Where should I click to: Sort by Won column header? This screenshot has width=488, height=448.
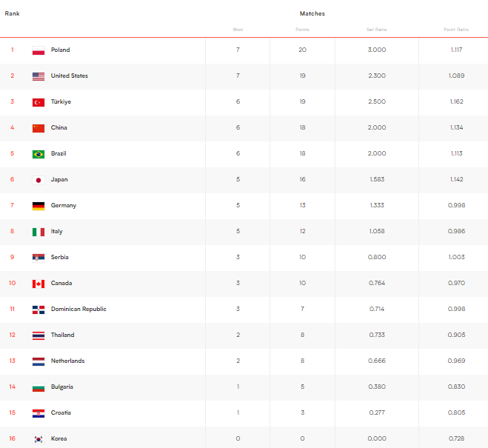(238, 30)
